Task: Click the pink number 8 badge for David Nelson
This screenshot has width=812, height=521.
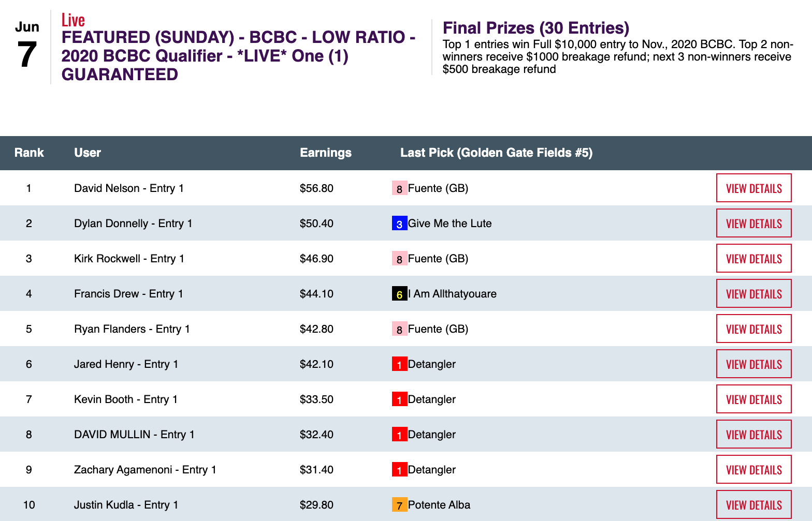Action: pos(399,188)
